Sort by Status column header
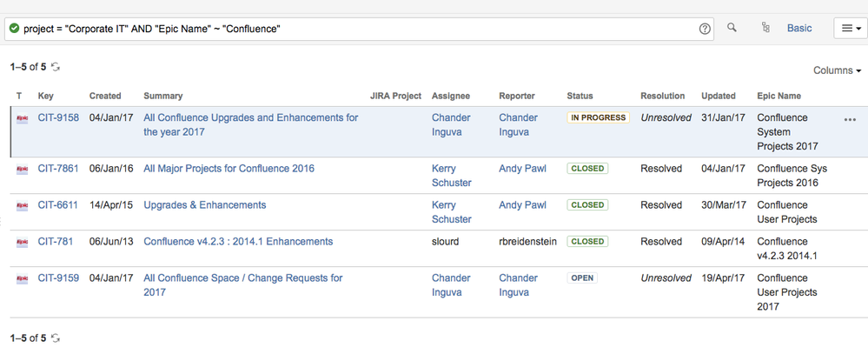Viewport: 868px width, 361px height. [x=580, y=96]
